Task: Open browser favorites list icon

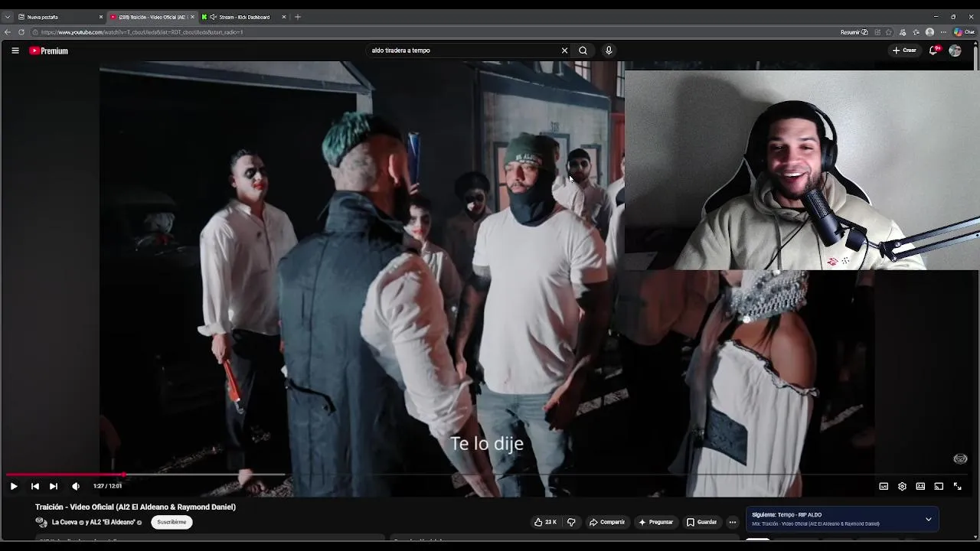Action: click(x=916, y=32)
